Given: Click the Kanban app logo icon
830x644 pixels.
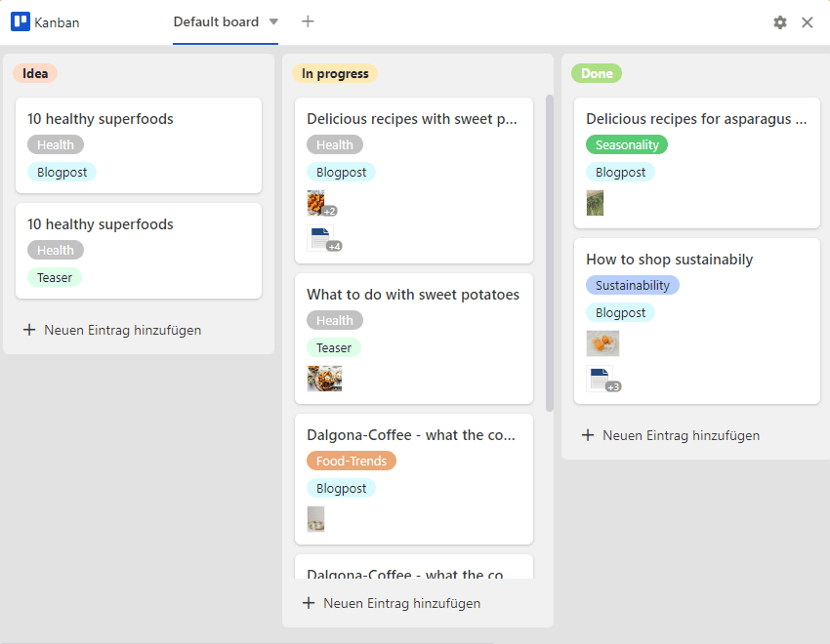Looking at the screenshot, I should pyautogui.click(x=21, y=21).
